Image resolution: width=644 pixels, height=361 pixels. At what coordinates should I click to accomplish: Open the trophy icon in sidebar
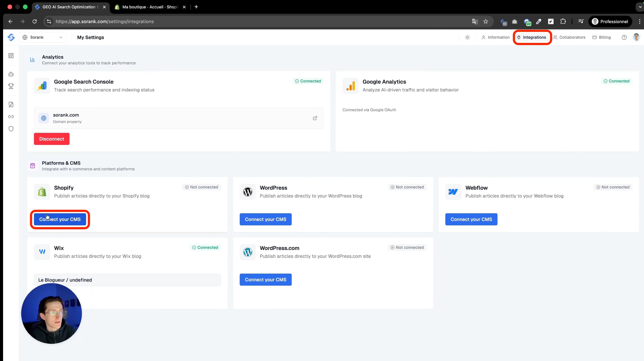tap(11, 86)
